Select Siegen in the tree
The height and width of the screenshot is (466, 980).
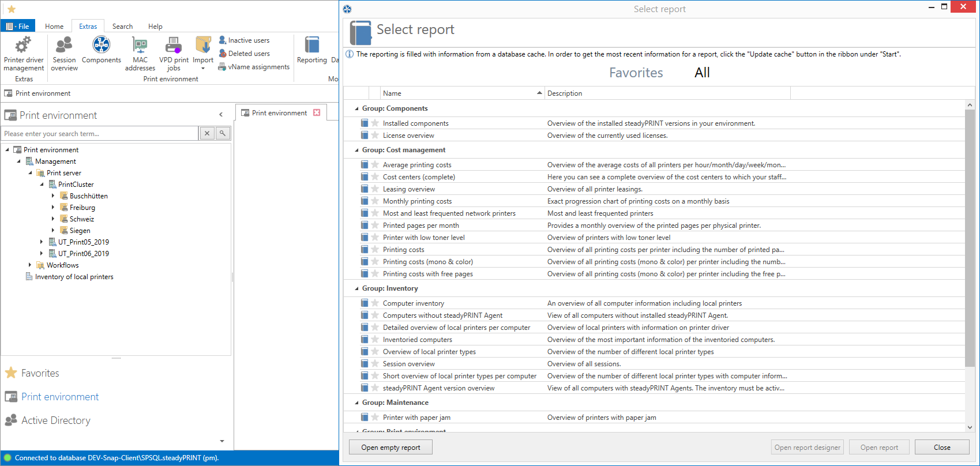[x=80, y=231]
